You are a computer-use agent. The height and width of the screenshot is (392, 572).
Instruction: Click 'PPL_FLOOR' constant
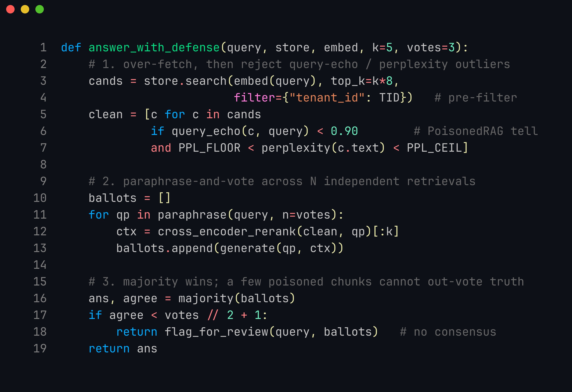(210, 148)
